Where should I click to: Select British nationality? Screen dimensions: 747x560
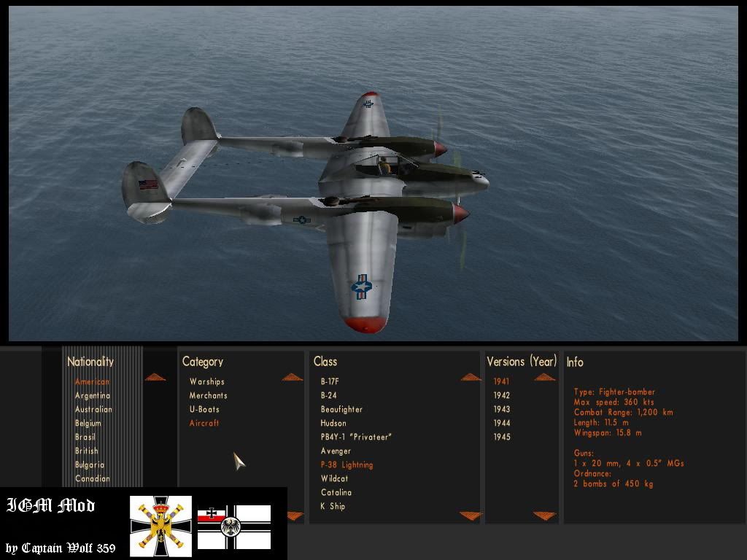coord(86,451)
